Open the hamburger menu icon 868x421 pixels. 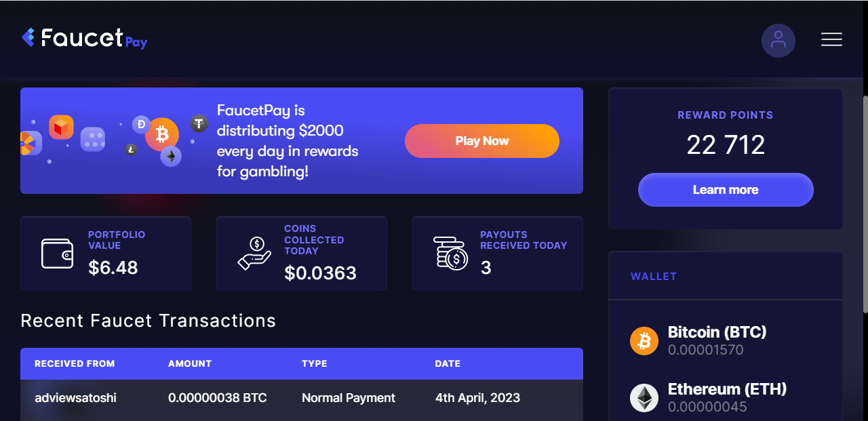pos(831,39)
